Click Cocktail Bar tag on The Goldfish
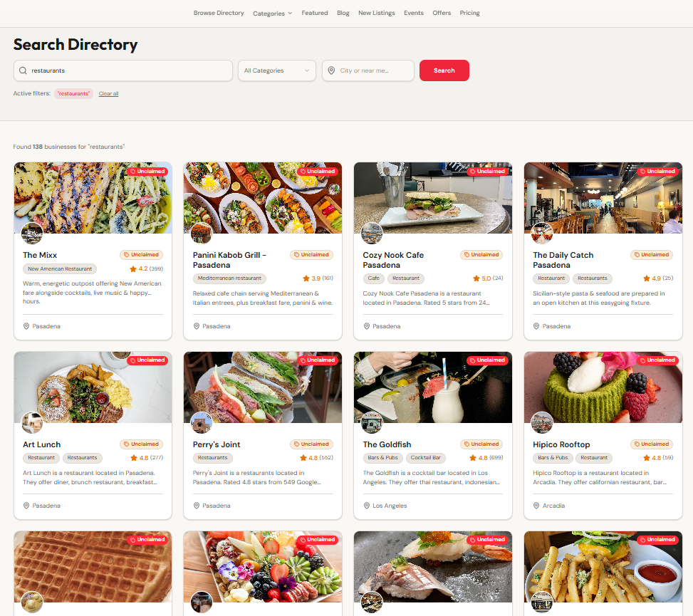 [x=426, y=458]
